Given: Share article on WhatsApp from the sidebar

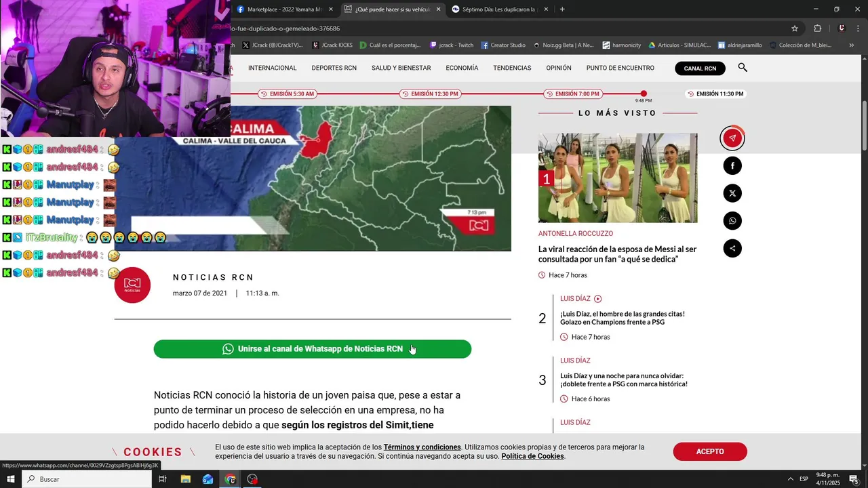Looking at the screenshot, I should [732, 221].
